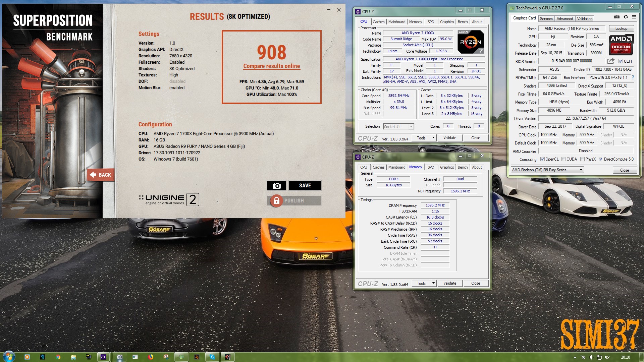The height and width of the screenshot is (362, 644).
Task: Click the lock icon on the Publish button
Action: coord(276,200)
